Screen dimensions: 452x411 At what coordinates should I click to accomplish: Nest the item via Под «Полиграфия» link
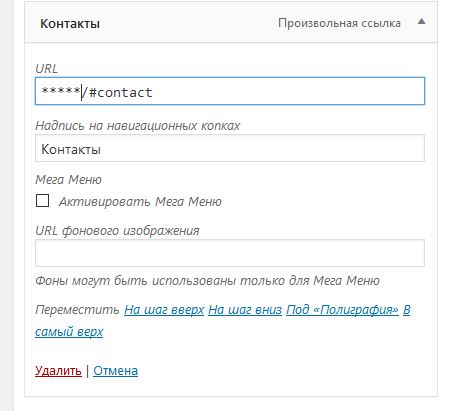pyautogui.click(x=342, y=310)
